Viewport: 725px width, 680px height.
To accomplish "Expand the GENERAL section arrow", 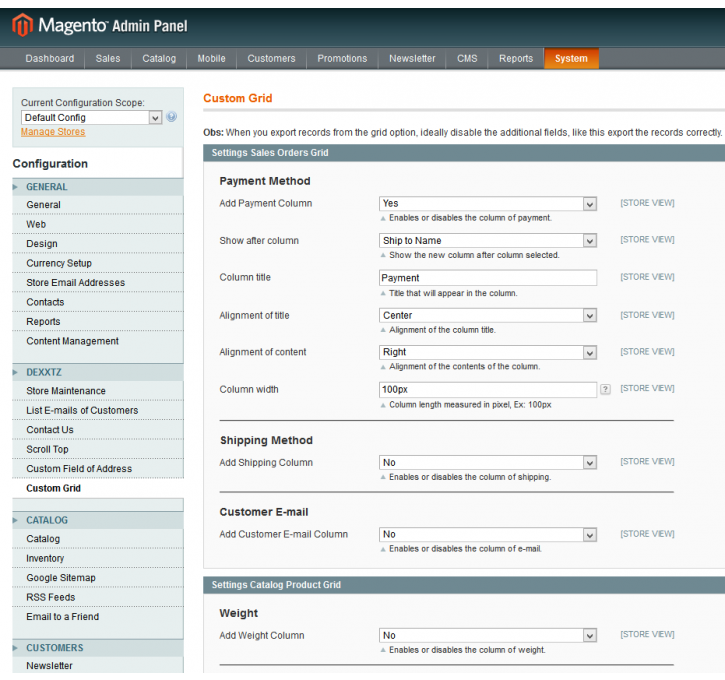I will click(15, 187).
